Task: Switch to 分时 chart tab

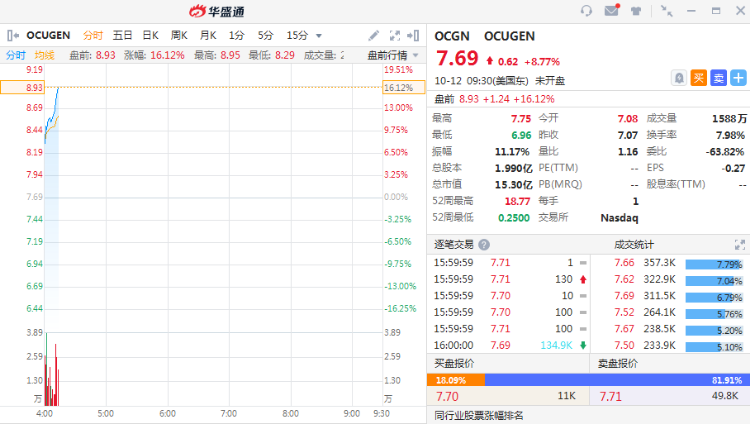Action: point(93,35)
